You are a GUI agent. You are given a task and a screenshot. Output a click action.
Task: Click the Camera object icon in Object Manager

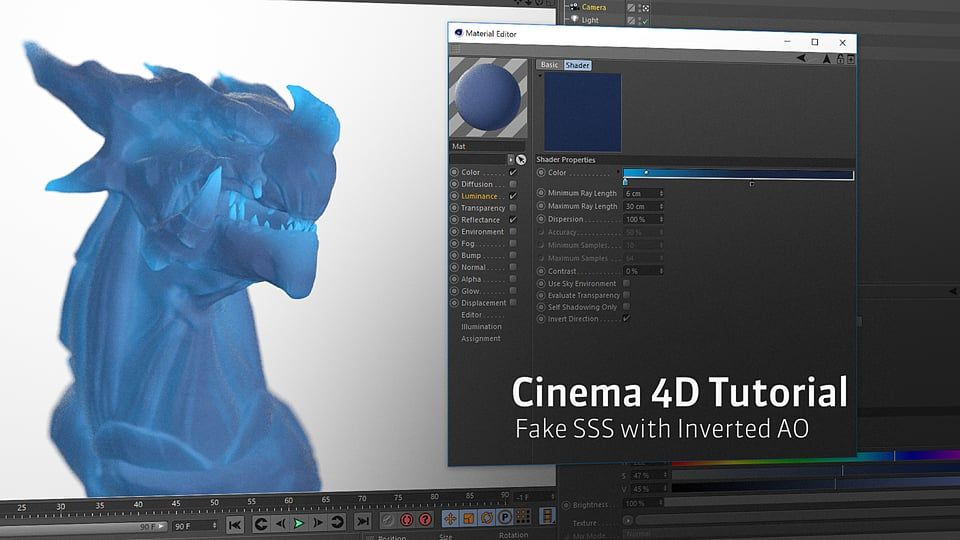pos(574,7)
